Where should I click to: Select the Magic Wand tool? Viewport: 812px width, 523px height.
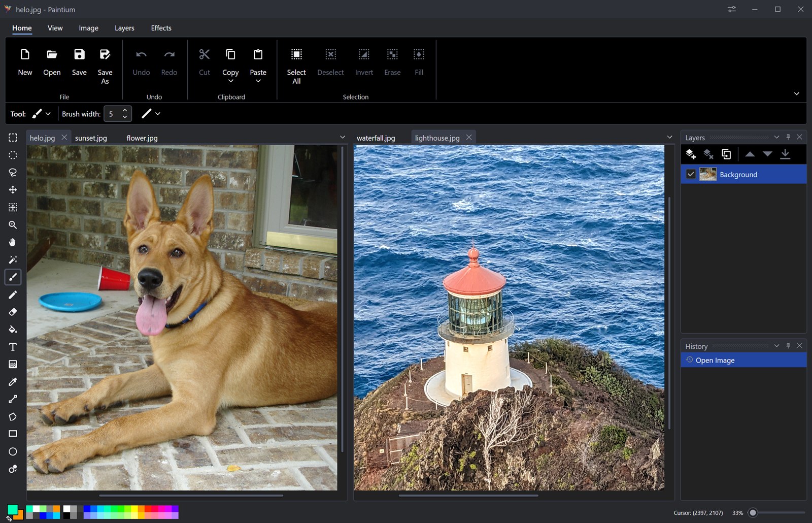13,259
